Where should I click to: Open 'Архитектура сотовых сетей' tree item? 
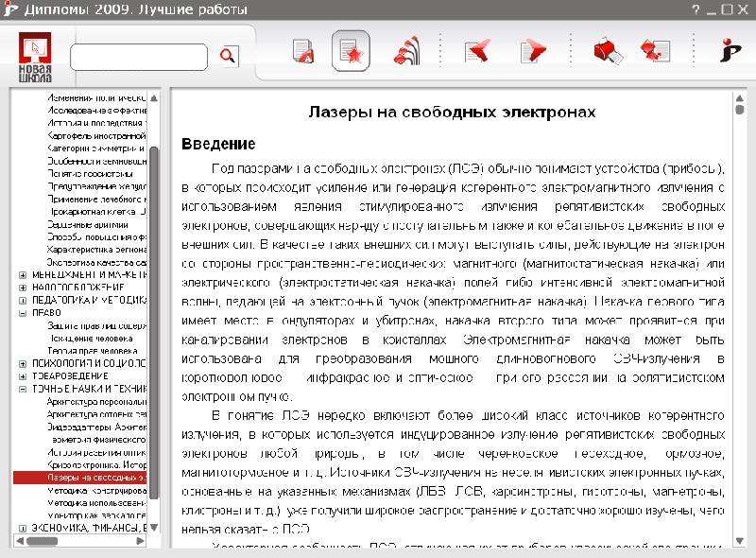[96, 414]
